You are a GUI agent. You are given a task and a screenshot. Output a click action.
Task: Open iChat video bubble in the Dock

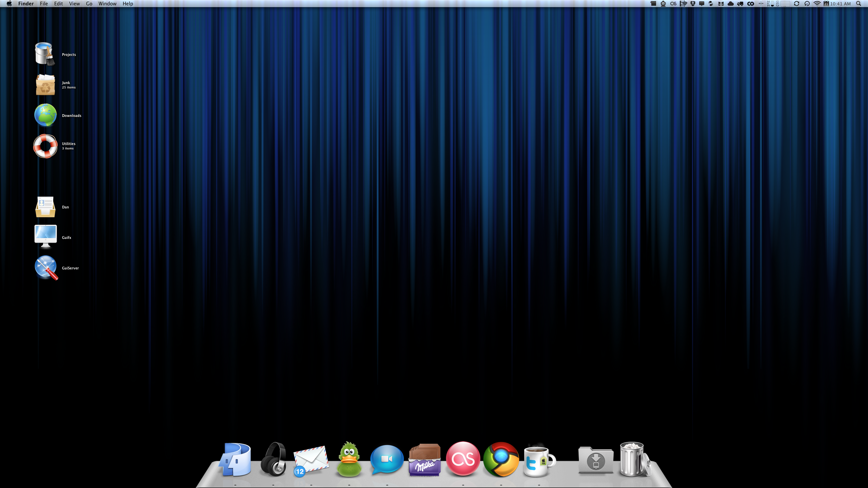[387, 460]
